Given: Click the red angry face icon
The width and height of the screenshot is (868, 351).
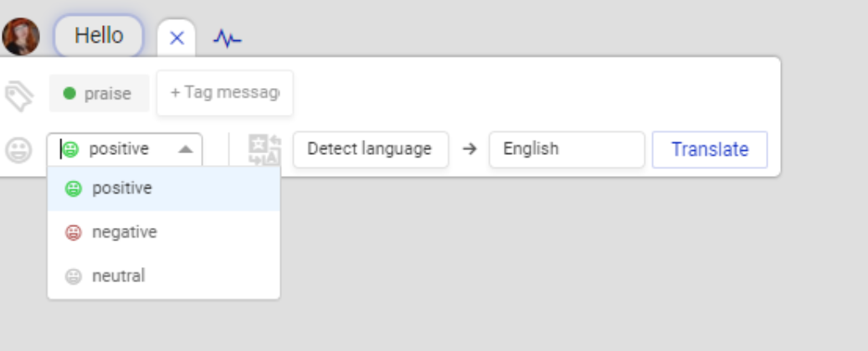Looking at the screenshot, I should pos(74,233).
